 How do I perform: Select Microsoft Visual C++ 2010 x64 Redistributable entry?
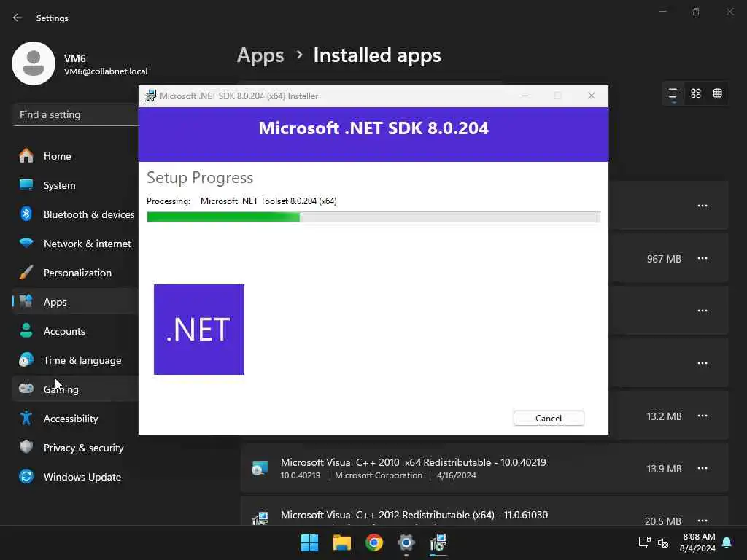coord(484,469)
